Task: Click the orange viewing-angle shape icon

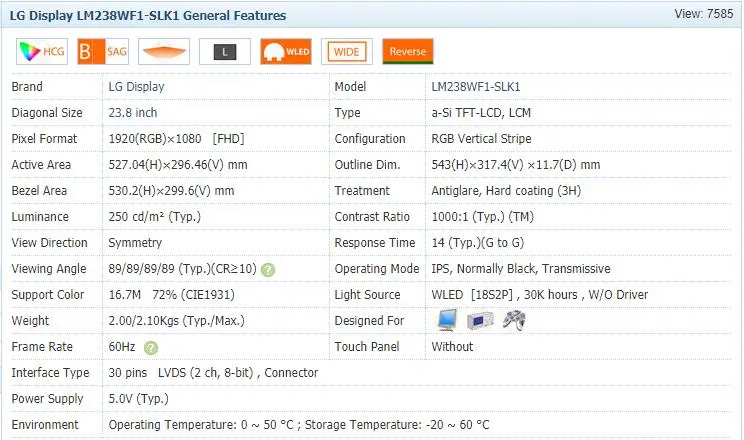Action: [x=164, y=51]
